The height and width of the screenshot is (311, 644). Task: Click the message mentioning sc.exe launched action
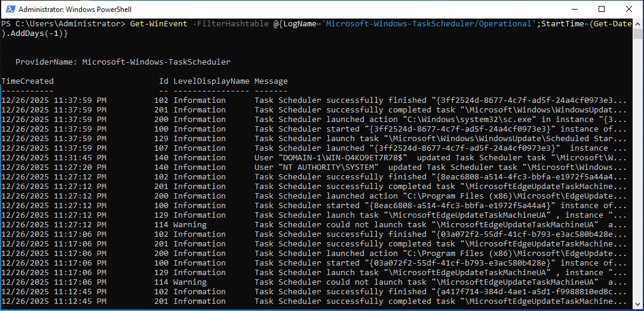[x=441, y=119]
